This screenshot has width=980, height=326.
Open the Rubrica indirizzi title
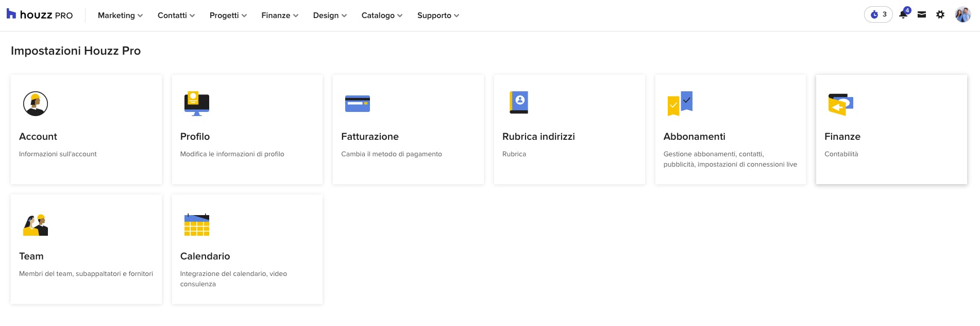coord(538,137)
